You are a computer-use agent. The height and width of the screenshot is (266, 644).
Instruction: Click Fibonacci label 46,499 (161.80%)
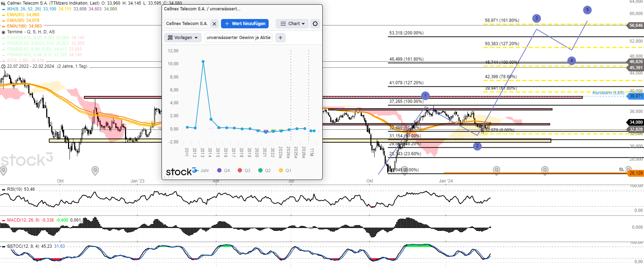[x=406, y=59]
